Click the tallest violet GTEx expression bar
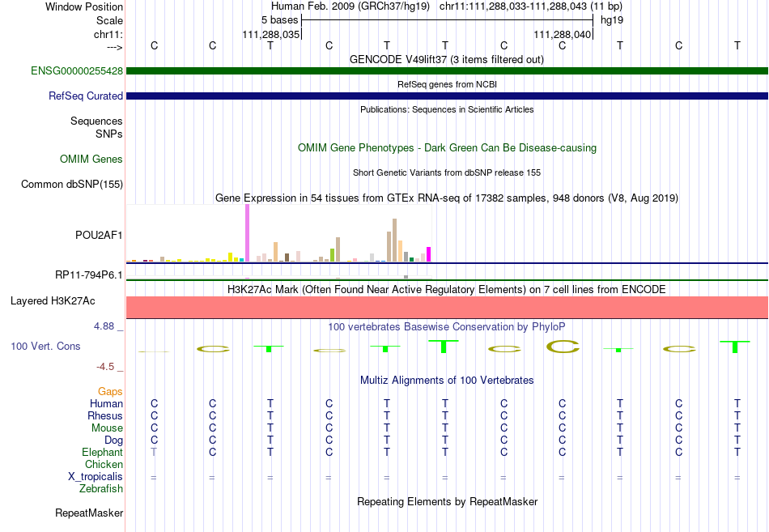Viewport: 769px width, 532px height. click(247, 233)
